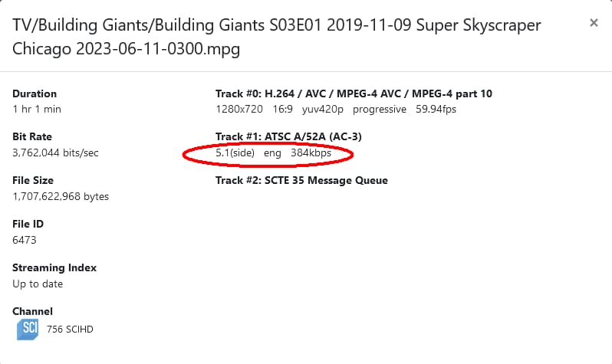Click the File ID label

coord(28,225)
